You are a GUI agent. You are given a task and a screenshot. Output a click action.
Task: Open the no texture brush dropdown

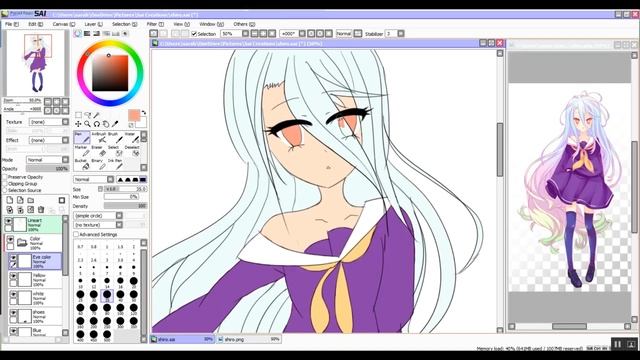pyautogui.click(x=98, y=225)
